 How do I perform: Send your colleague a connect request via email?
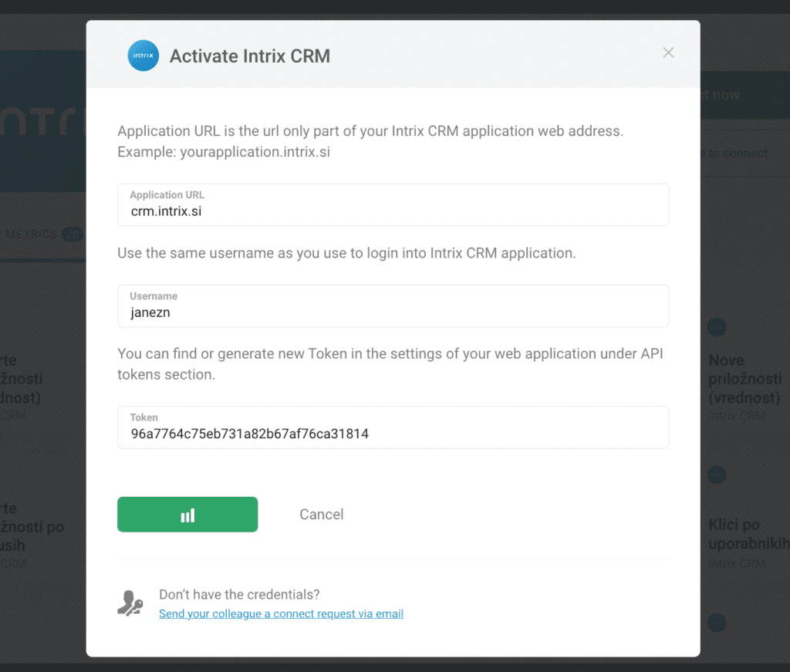pos(281,613)
